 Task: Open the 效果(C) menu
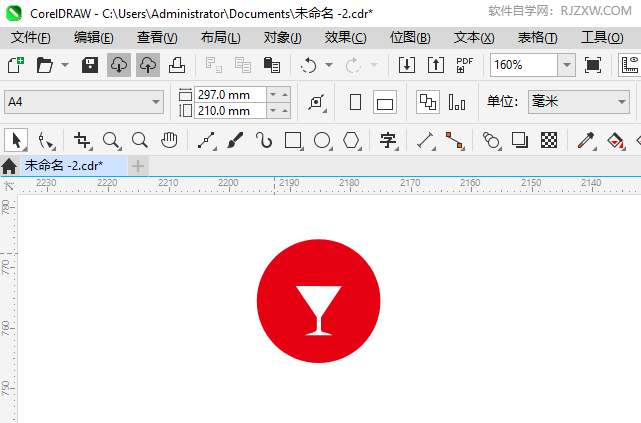(x=345, y=38)
